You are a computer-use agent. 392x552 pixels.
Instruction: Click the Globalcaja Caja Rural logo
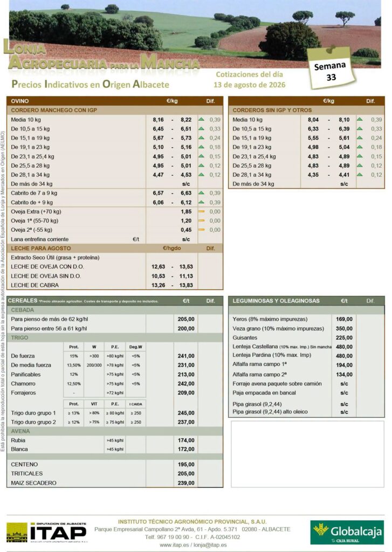pyautogui.click(x=347, y=532)
